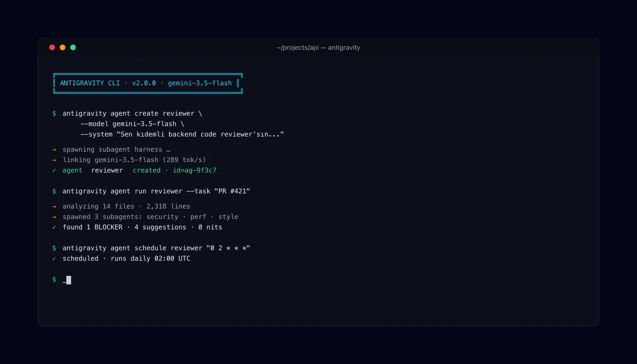This screenshot has width=637, height=364.
Task: Click the "linking gemini-3.5-flash (289 tok/s)" line
Action: pyautogui.click(x=134, y=160)
